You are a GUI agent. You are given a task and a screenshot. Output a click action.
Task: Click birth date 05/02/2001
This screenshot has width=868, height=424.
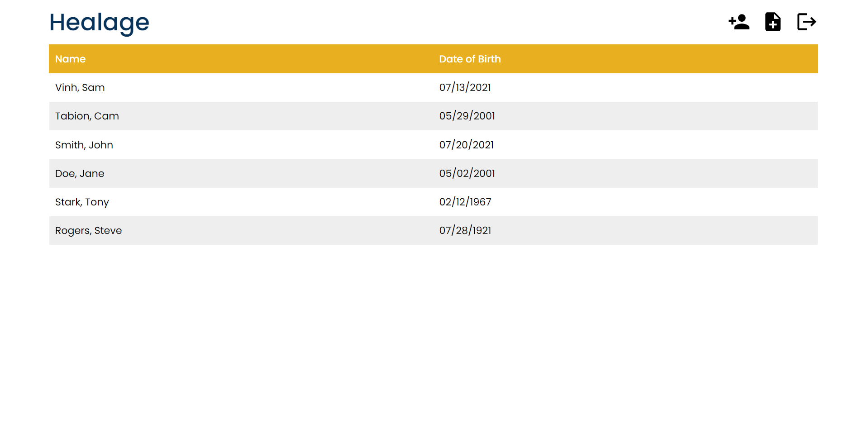[467, 173]
